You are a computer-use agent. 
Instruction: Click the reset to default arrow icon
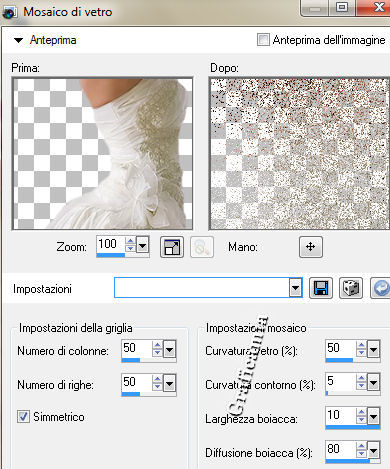pyautogui.click(x=381, y=288)
